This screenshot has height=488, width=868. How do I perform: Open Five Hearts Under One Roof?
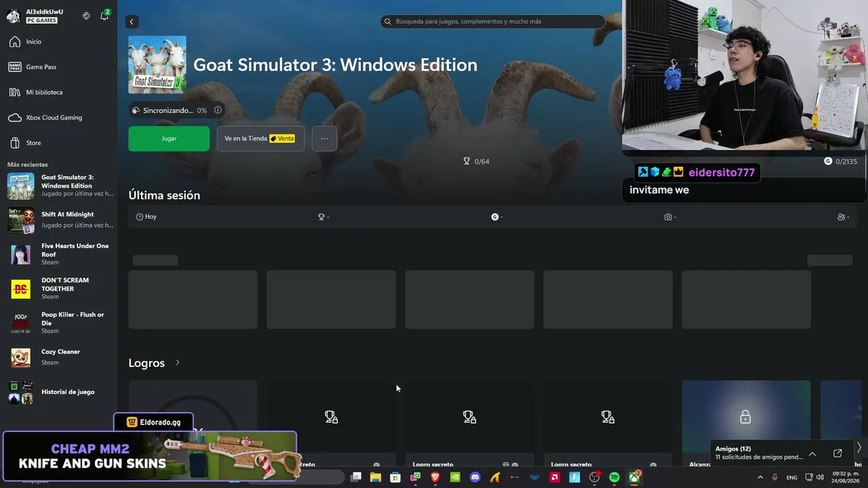[60, 254]
